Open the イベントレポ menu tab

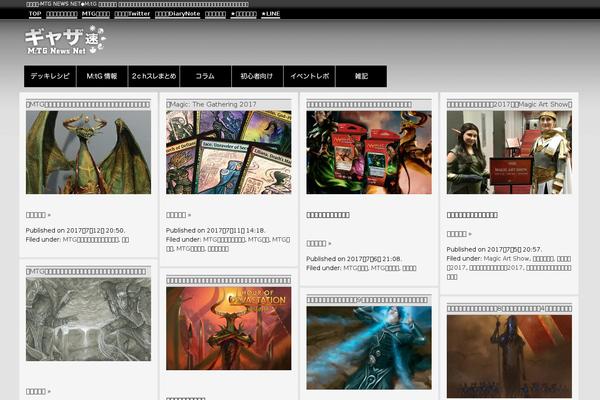pos(310,76)
